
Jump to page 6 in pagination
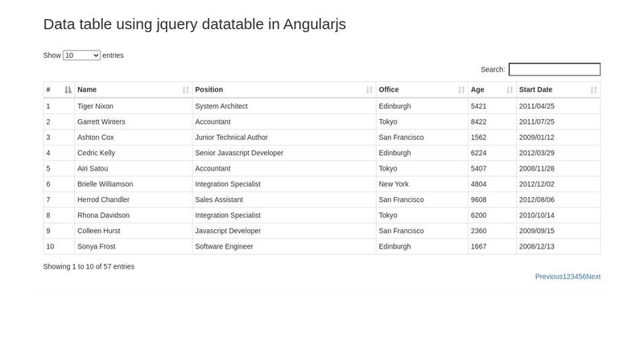(x=584, y=277)
